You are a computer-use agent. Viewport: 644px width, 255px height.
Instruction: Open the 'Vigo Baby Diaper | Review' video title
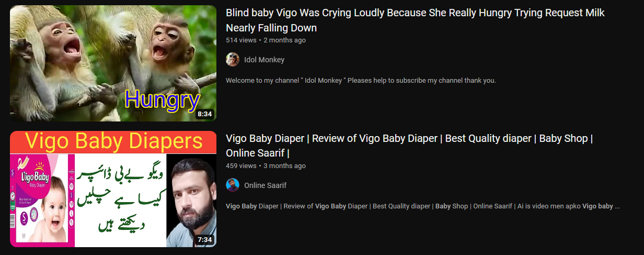[x=409, y=146]
